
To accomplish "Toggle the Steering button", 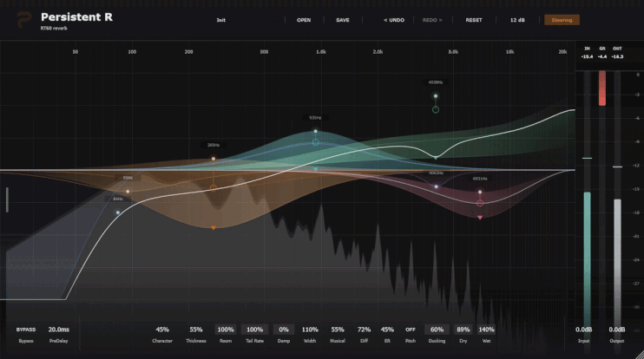I will point(562,20).
